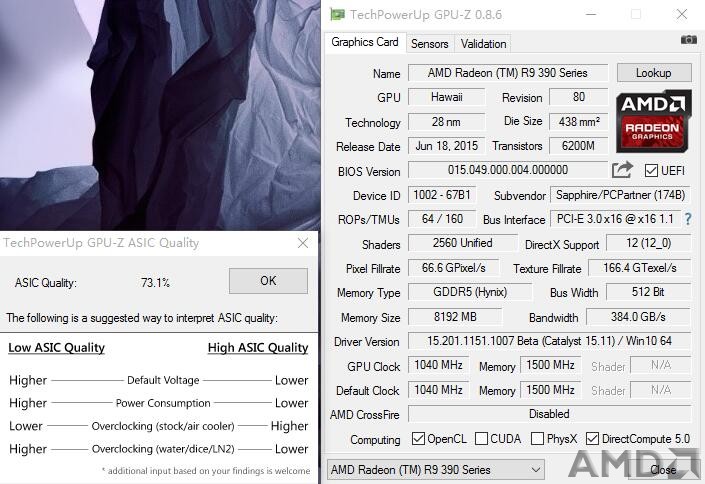Click the Memory Type GDDR5 (Hynix) field
705x484 pixels.
(470, 292)
